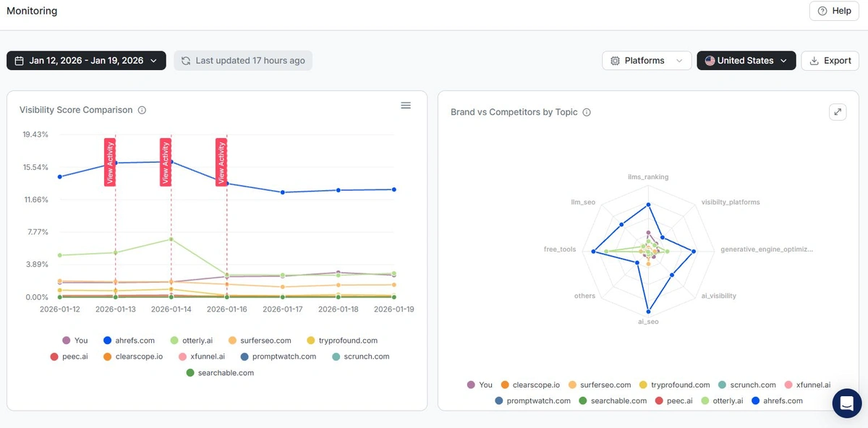Screen dimensions: 868x428
Task: Click the third View Activity marker
Action: pos(221,161)
